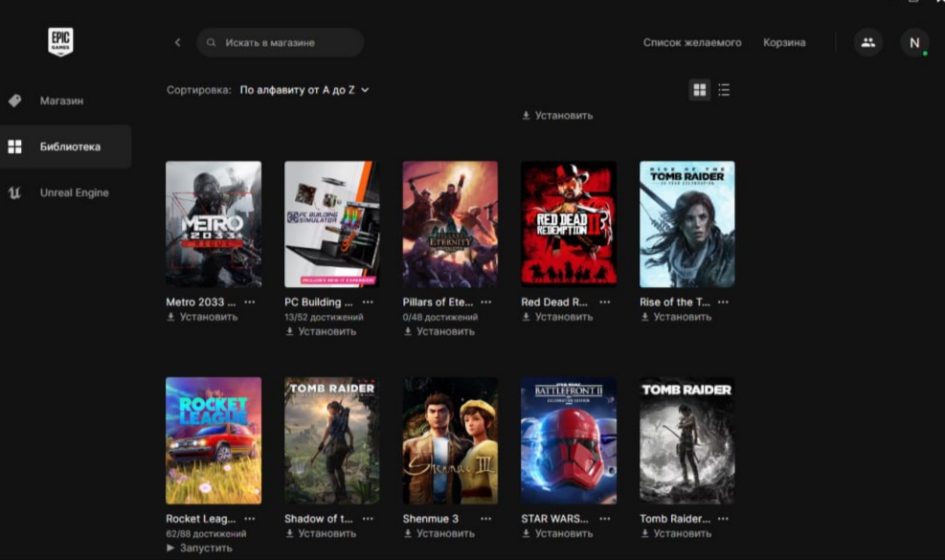Viewport: 945px width, 560px height.
Task: Click the 'Tomb Raider...' title
Action: point(675,519)
